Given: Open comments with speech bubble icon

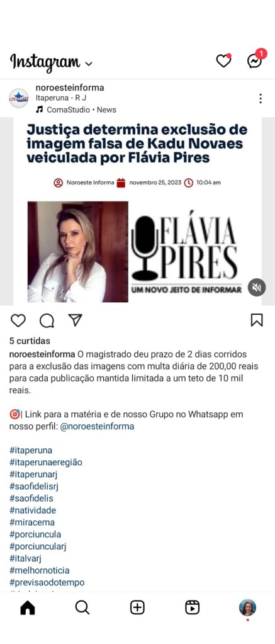Looking at the screenshot, I should (47, 320).
